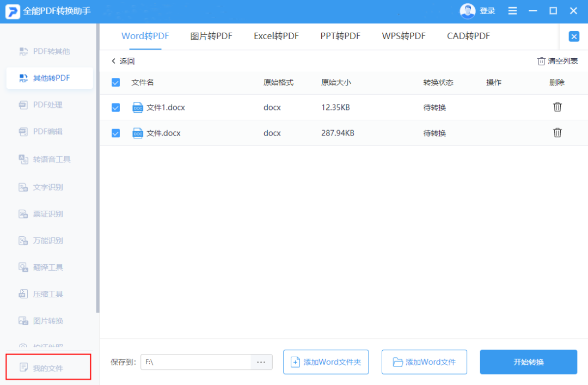Delete 文件1.docx with trash icon

pos(558,107)
